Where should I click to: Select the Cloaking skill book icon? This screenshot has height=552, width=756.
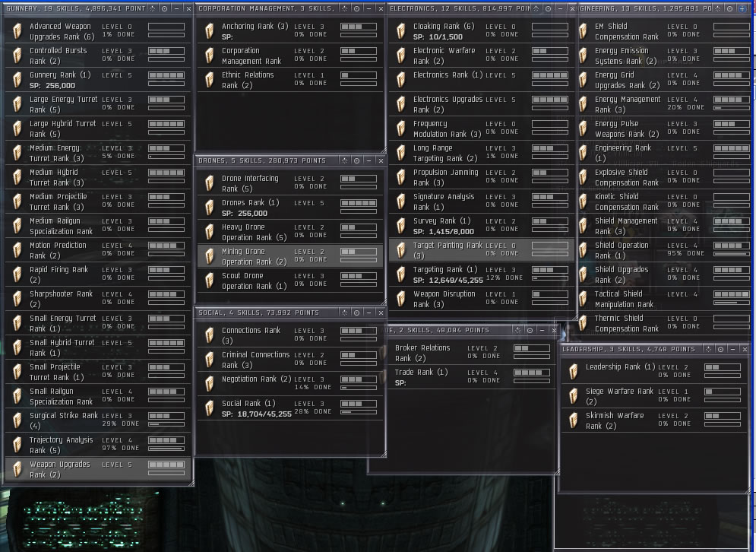400,31
